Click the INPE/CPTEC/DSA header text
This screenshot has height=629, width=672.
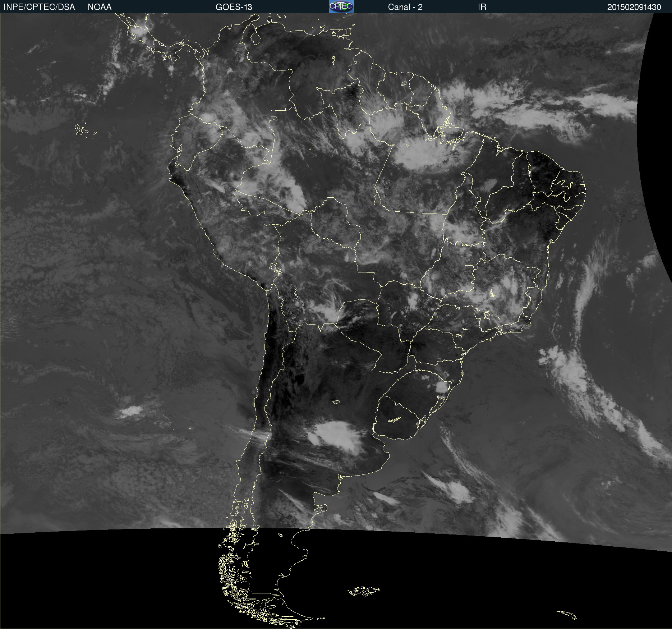click(39, 7)
